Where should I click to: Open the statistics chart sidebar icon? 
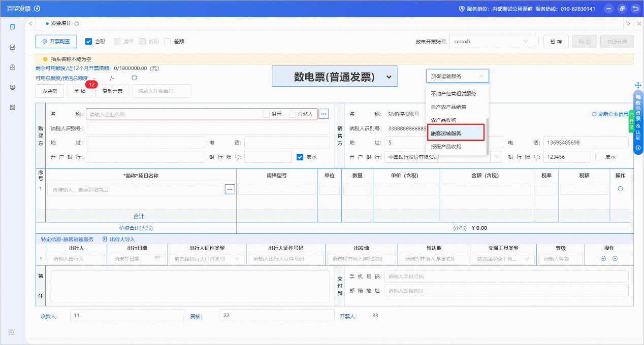tap(12, 47)
